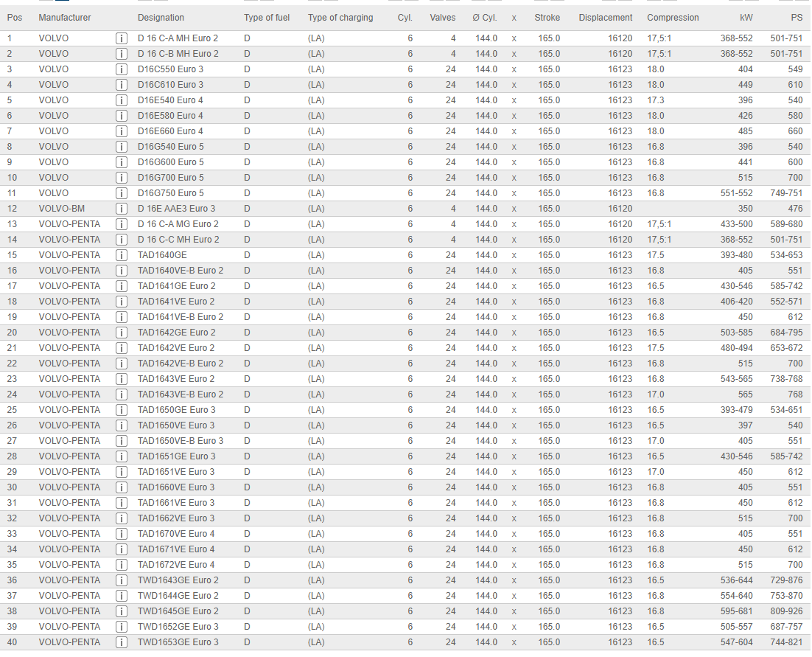Open info icon beside D16E660 Euro 4
The height and width of the screenshot is (657, 812).
[122, 131]
